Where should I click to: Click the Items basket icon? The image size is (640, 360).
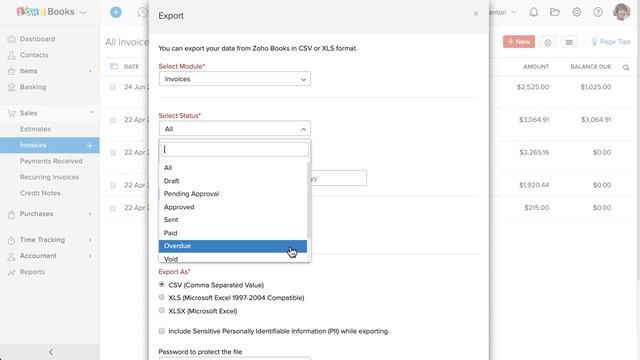(11, 71)
